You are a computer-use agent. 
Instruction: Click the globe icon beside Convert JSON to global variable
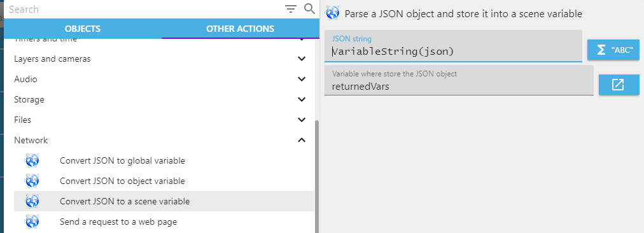pos(32,160)
